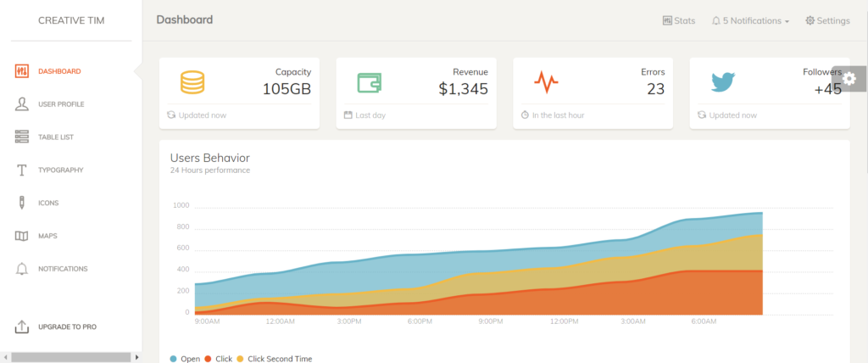The width and height of the screenshot is (868, 363).
Task: Click the errors count 23
Action: pyautogui.click(x=656, y=89)
